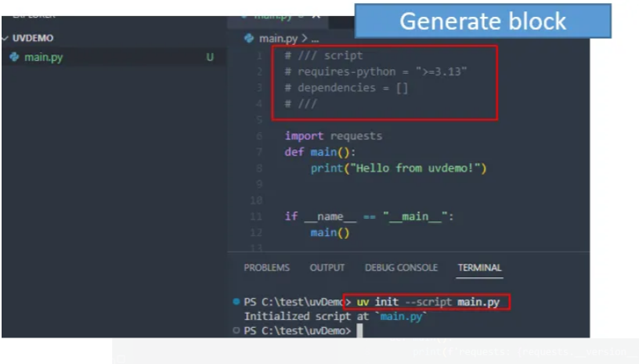This screenshot has width=639, height=364.
Task: Place cursor on the 'import requests' line
Action: coord(333,136)
